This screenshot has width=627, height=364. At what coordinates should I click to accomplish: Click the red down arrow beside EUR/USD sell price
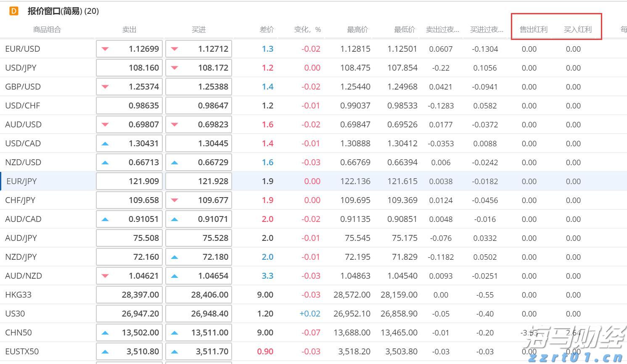coord(106,48)
